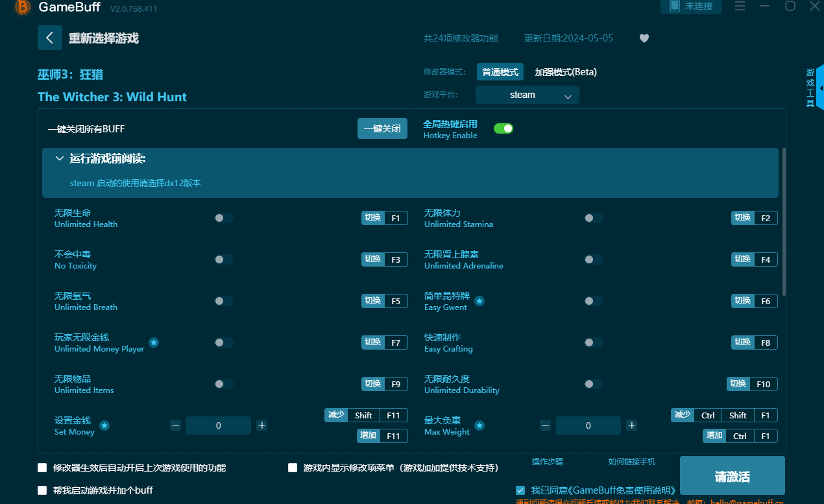Click the Max Weight value input field
Screen dimensions: 824x504
point(588,426)
